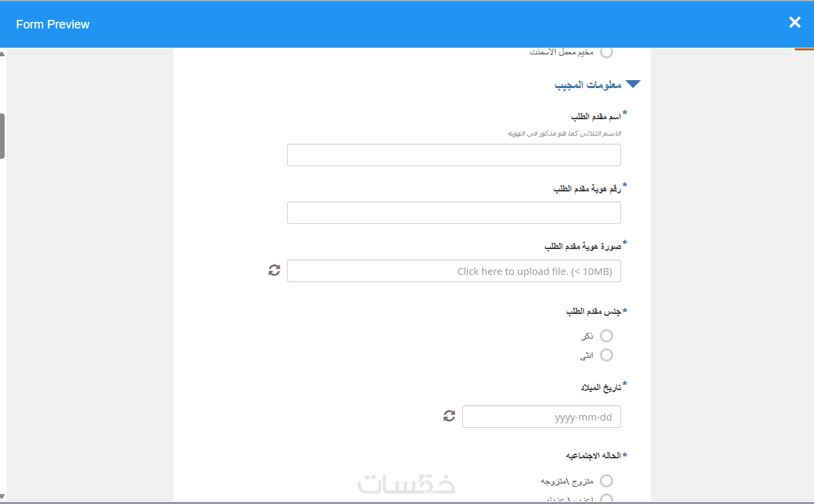This screenshot has height=504, width=814.
Task: Click the refresh icon beside the upload field
Action: point(274,270)
